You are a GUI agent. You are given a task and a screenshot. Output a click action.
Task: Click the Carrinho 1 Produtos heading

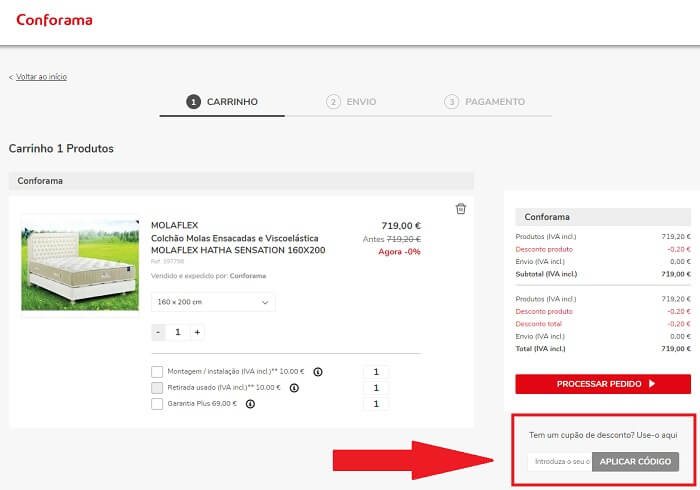coord(61,149)
